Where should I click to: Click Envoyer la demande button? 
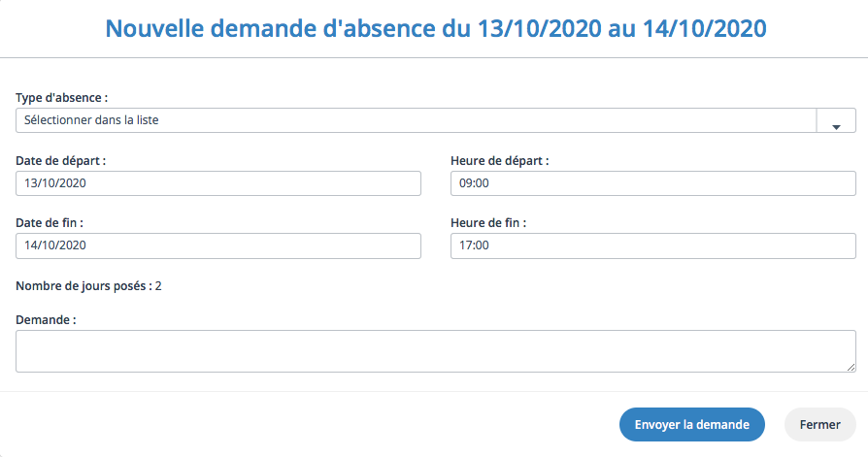692,424
